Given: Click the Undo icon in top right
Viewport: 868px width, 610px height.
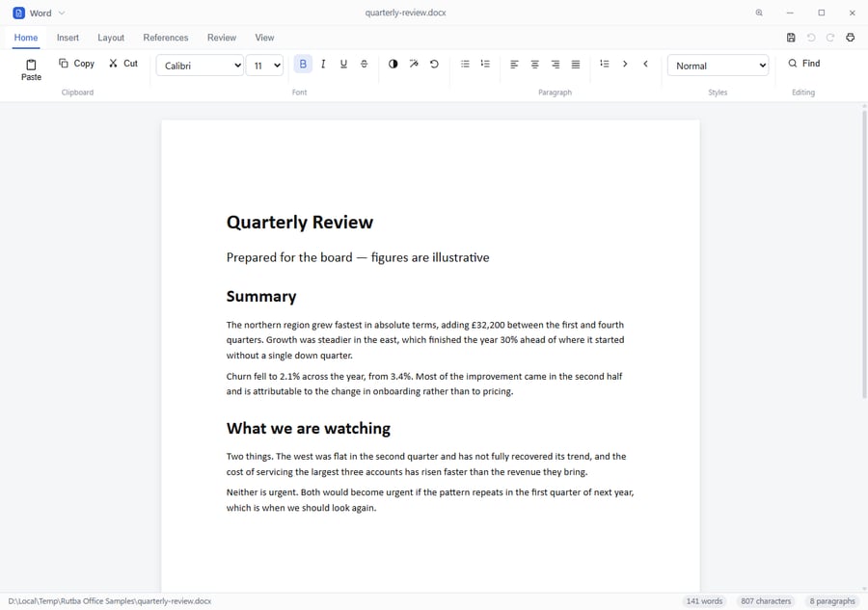Looking at the screenshot, I should [811, 38].
